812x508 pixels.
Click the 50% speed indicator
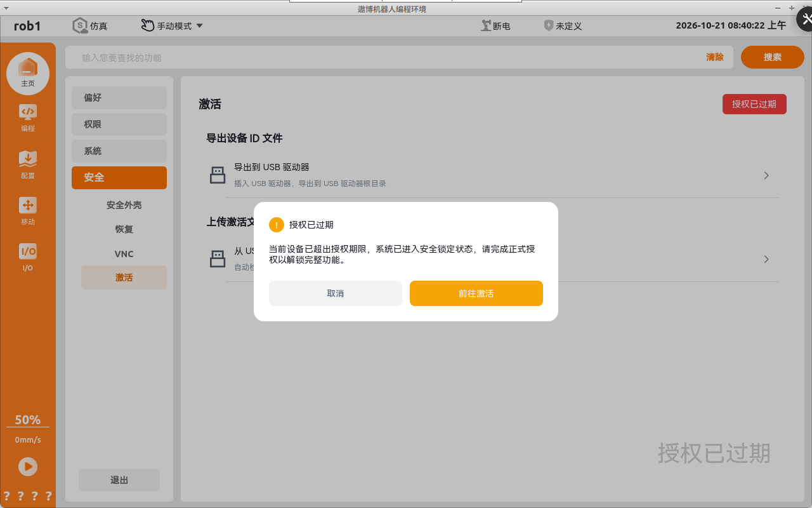(28, 420)
